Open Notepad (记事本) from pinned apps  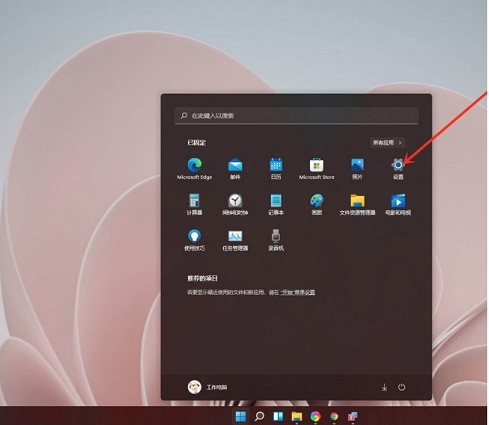click(276, 204)
